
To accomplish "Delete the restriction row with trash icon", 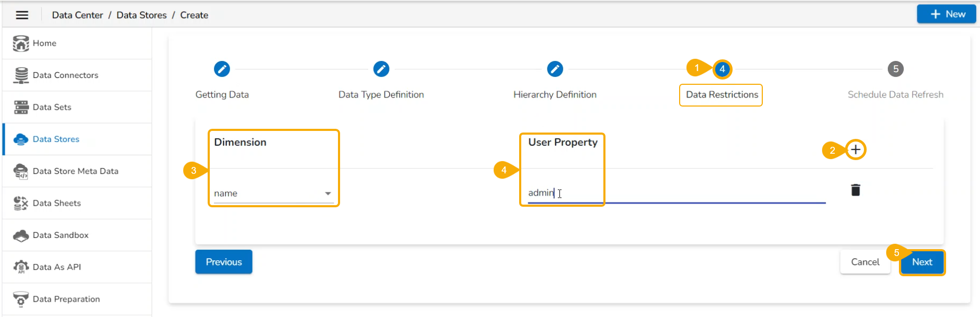I will pyautogui.click(x=856, y=190).
